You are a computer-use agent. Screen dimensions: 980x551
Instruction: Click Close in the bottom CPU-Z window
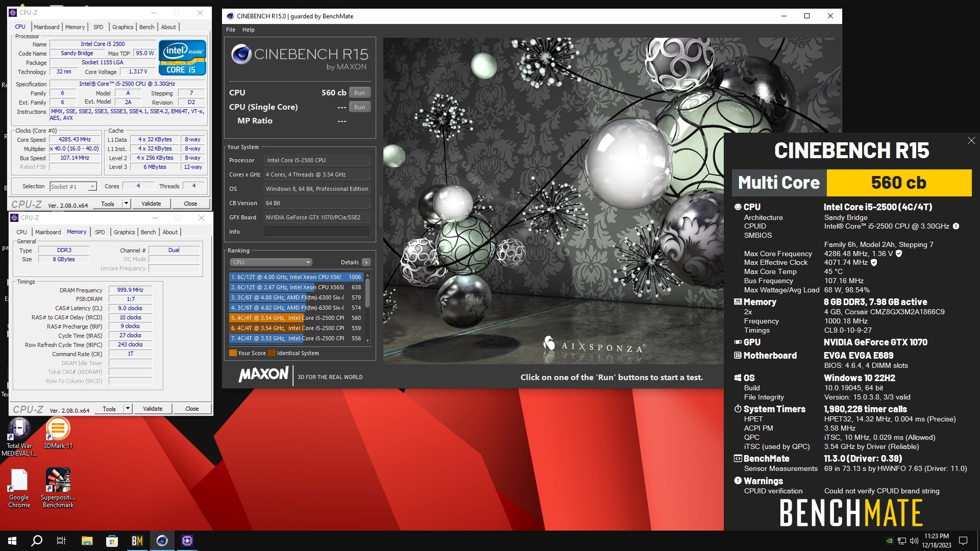point(192,409)
